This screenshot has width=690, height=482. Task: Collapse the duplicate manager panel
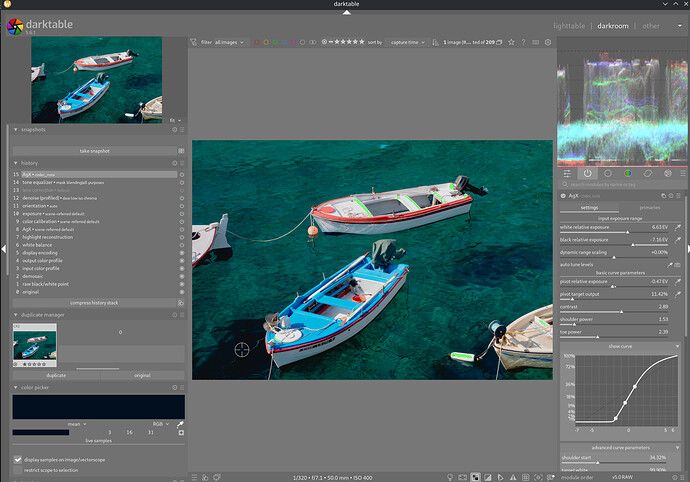[16, 315]
